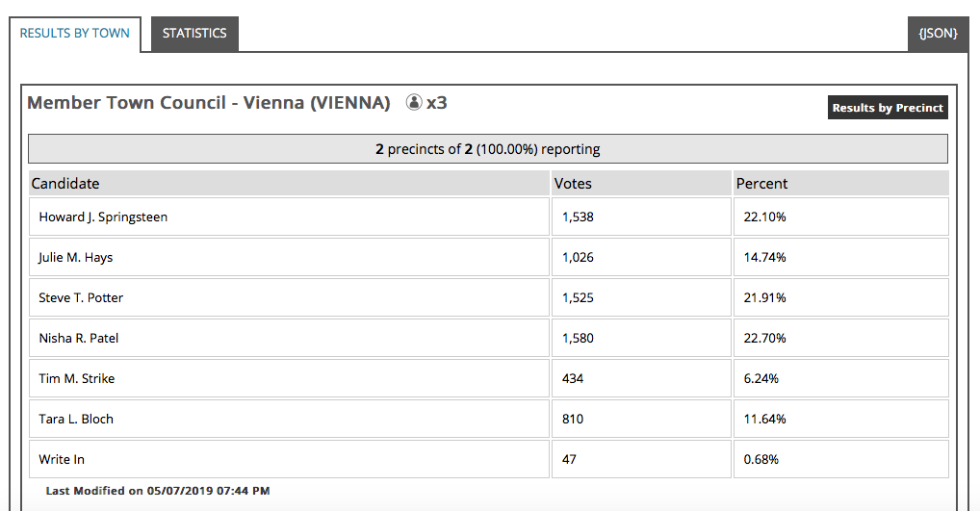Select the Howard J. Springsteen candidate row
The image size is (980, 511).
coord(489,217)
